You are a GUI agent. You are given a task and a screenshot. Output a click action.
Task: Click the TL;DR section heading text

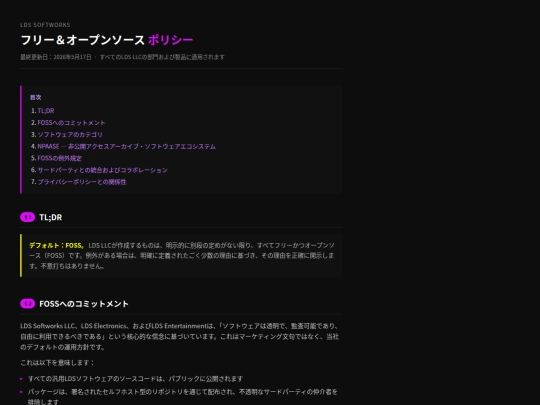click(51, 217)
